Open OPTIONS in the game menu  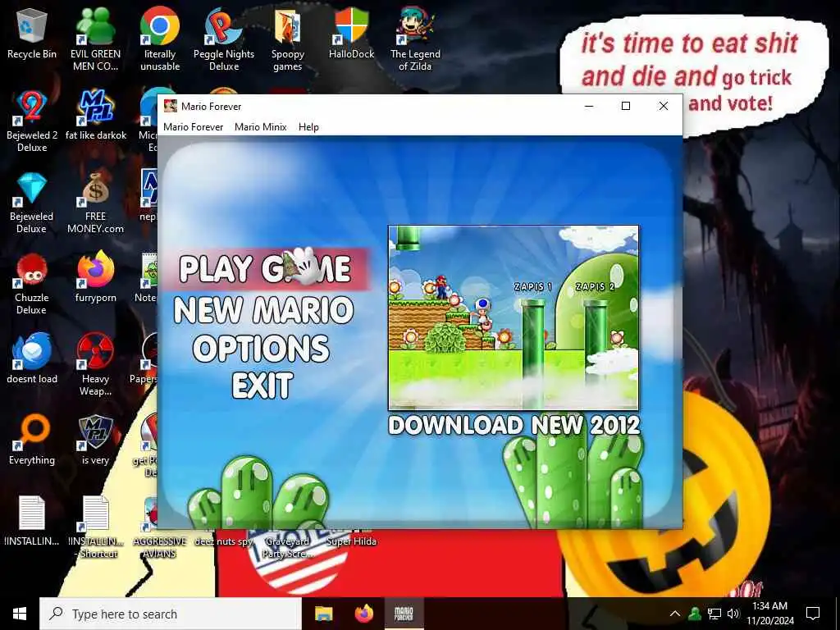[x=261, y=348]
